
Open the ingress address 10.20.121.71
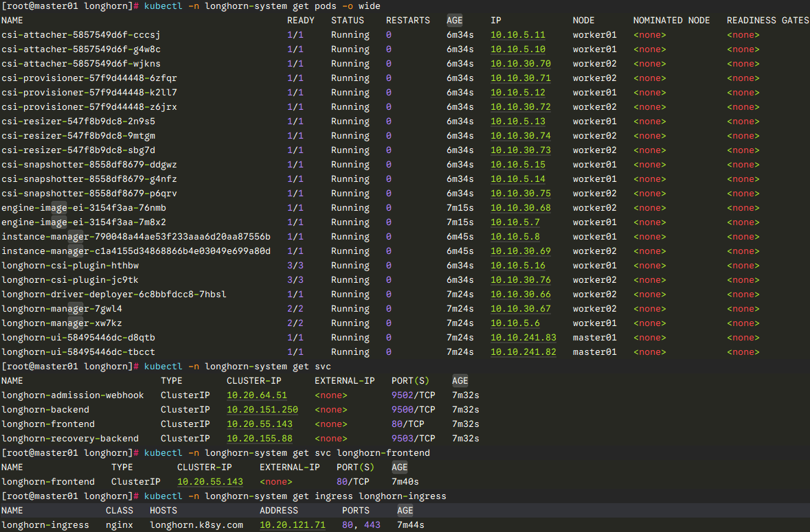292,525
